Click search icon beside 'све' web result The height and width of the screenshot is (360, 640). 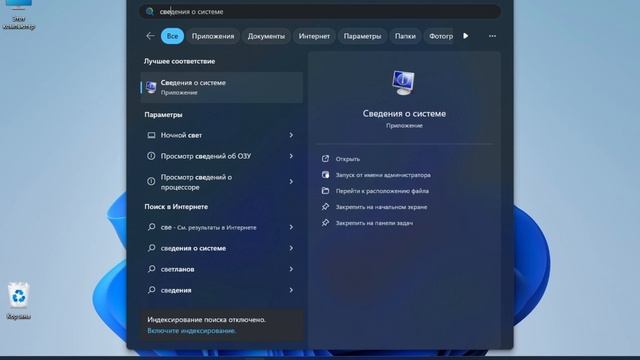151,227
